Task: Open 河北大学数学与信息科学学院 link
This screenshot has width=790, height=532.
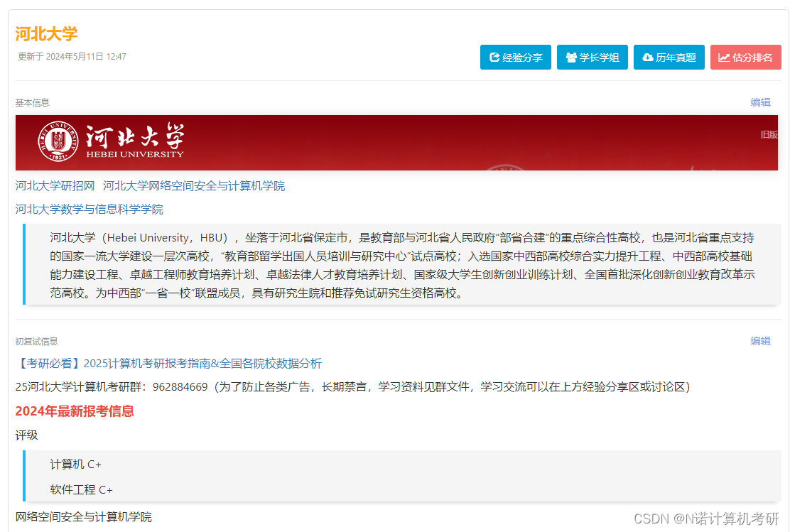Action: click(x=90, y=209)
